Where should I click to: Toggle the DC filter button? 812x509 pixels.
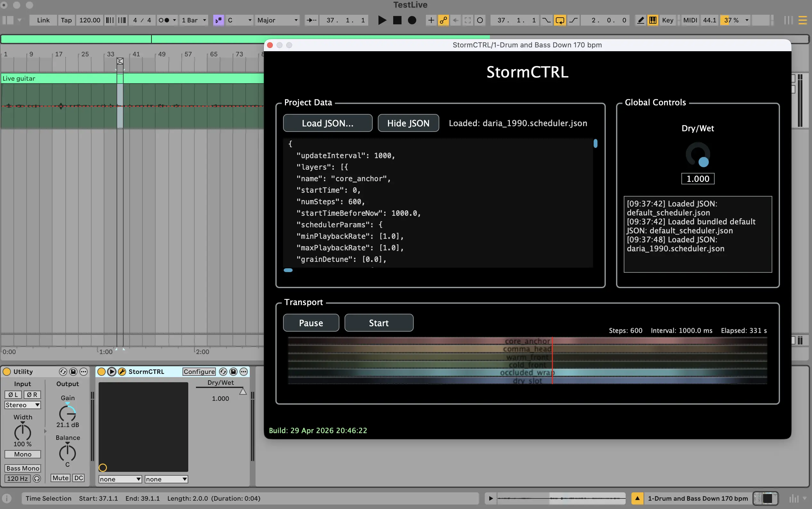pos(79,478)
